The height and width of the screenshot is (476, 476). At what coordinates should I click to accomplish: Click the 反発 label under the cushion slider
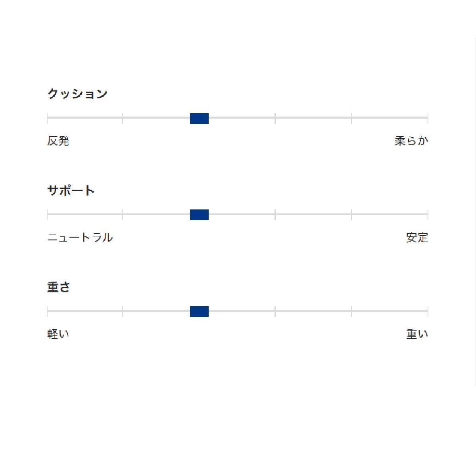click(58, 141)
